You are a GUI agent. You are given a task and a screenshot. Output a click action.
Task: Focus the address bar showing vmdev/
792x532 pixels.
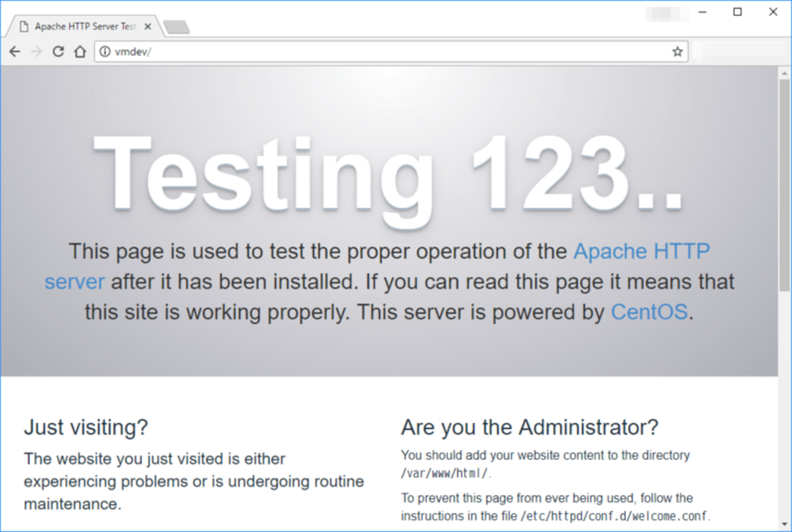391,52
